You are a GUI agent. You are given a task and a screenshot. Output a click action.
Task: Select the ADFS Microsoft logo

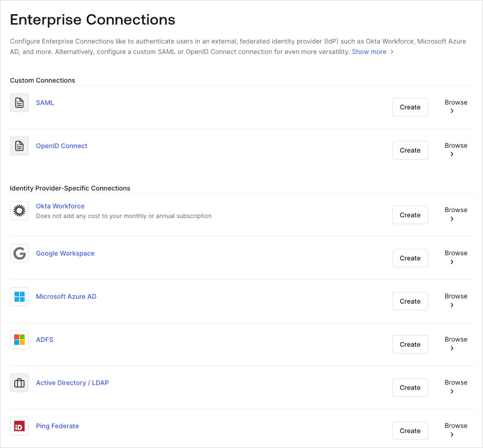tap(19, 340)
